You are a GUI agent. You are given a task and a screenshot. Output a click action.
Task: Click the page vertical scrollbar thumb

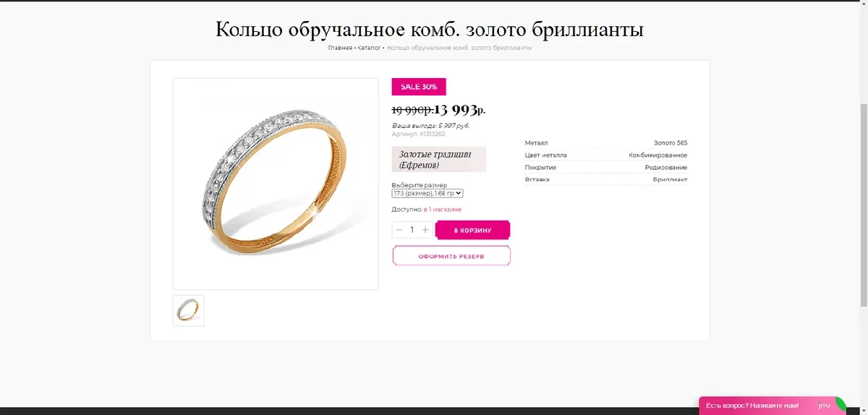[x=863, y=205]
